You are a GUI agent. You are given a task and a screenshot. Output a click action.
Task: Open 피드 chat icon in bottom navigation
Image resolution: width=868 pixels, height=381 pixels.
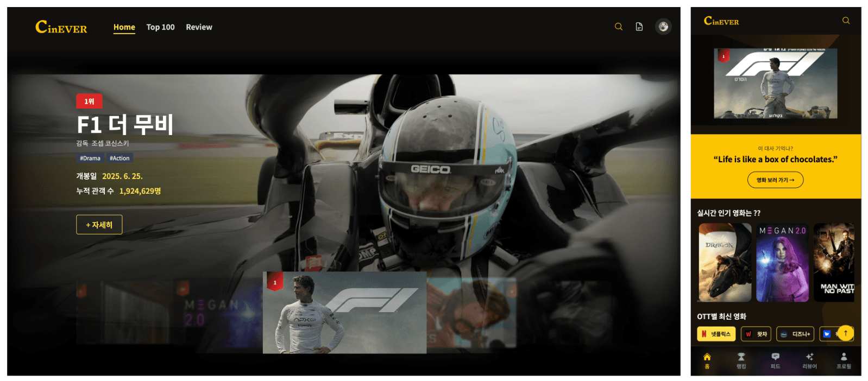(776, 361)
